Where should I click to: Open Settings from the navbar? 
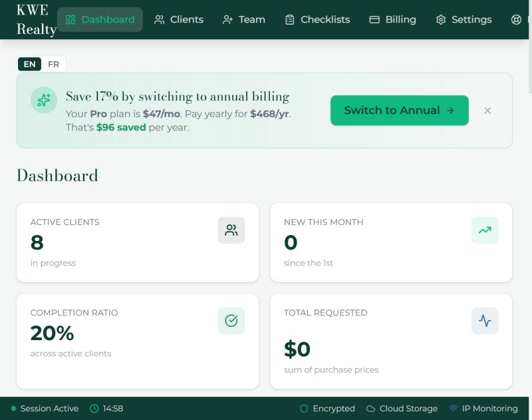[464, 20]
